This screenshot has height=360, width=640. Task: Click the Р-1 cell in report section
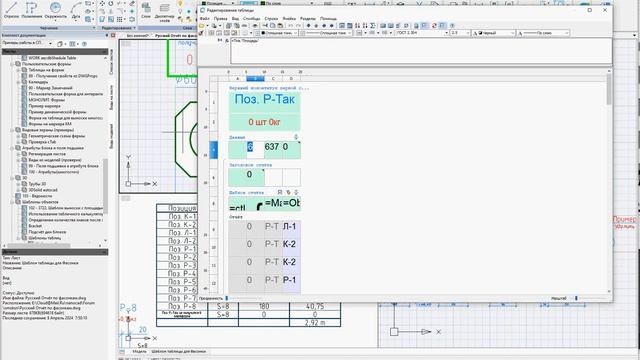tap(291, 283)
